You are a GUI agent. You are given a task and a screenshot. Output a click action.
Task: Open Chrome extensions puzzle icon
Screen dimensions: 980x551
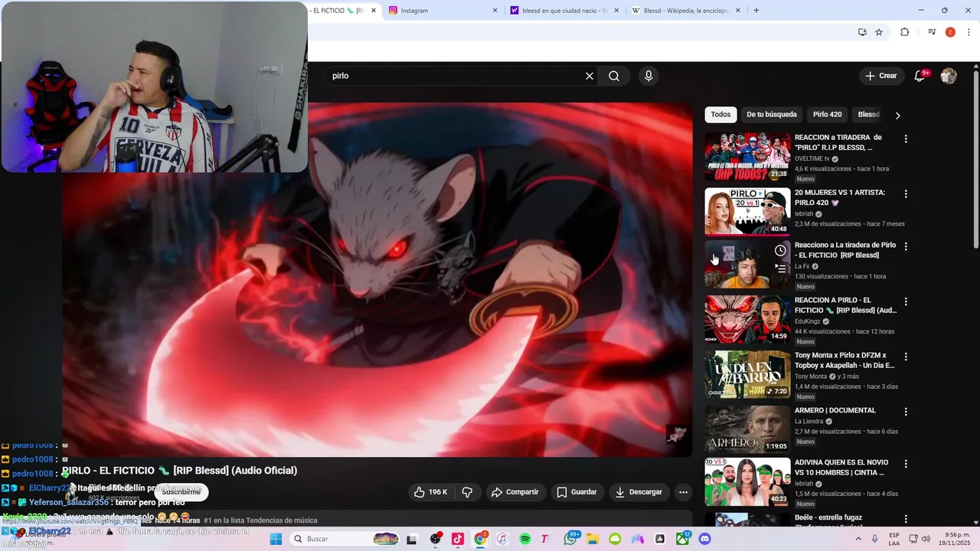(x=904, y=32)
